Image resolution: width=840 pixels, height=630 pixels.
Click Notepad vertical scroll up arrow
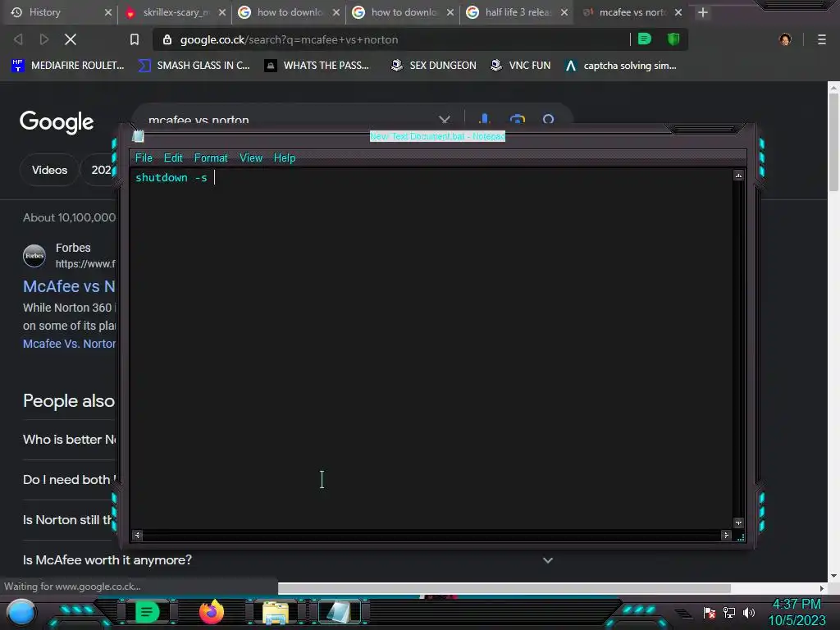point(739,176)
